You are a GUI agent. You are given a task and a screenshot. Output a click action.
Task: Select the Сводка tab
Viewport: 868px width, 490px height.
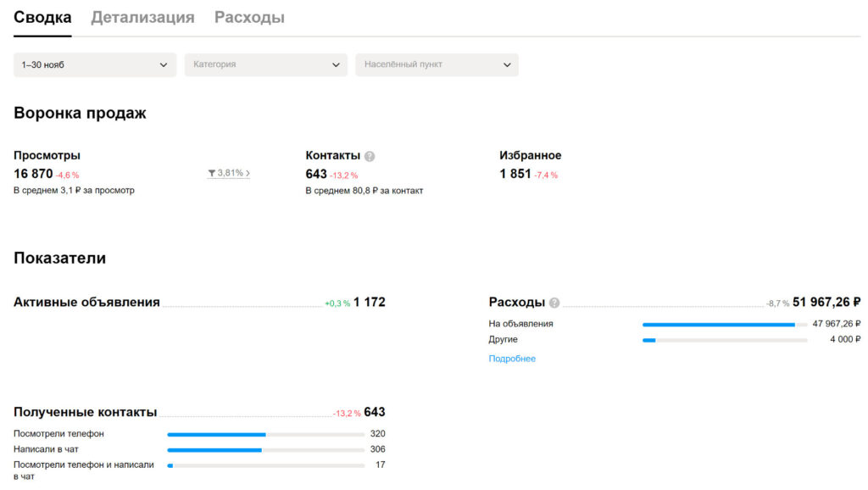click(x=42, y=18)
